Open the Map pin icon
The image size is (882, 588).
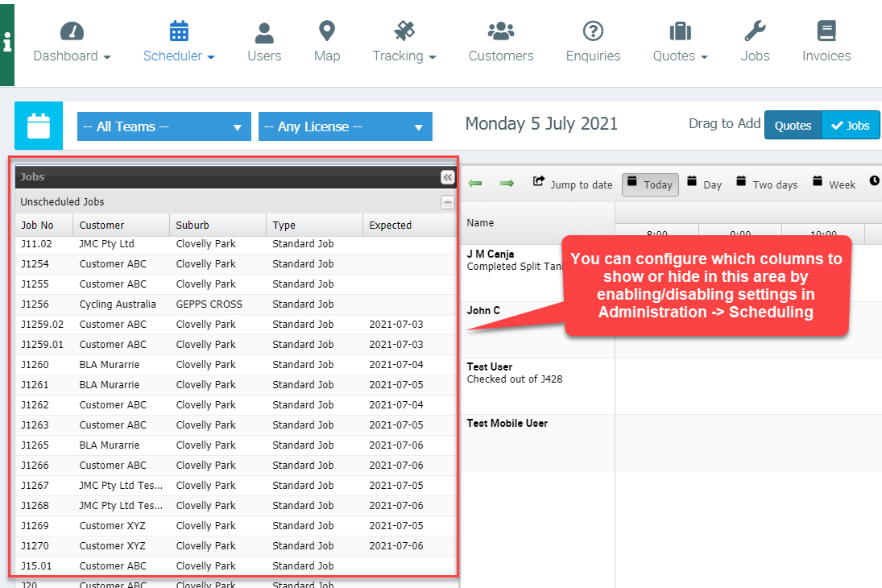pyautogui.click(x=326, y=31)
